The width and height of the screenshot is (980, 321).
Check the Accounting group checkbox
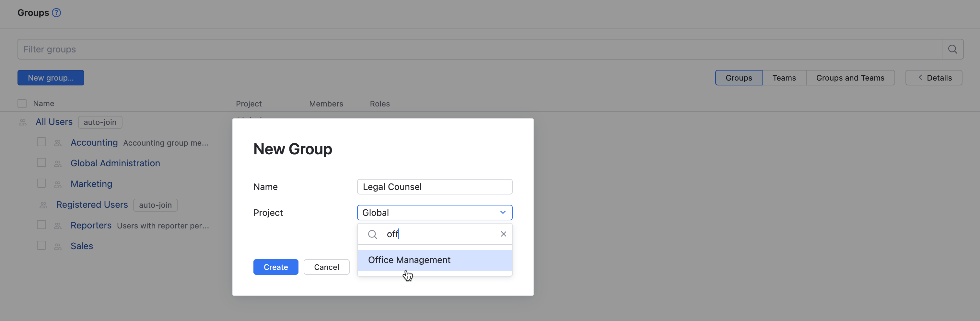coord(41,142)
